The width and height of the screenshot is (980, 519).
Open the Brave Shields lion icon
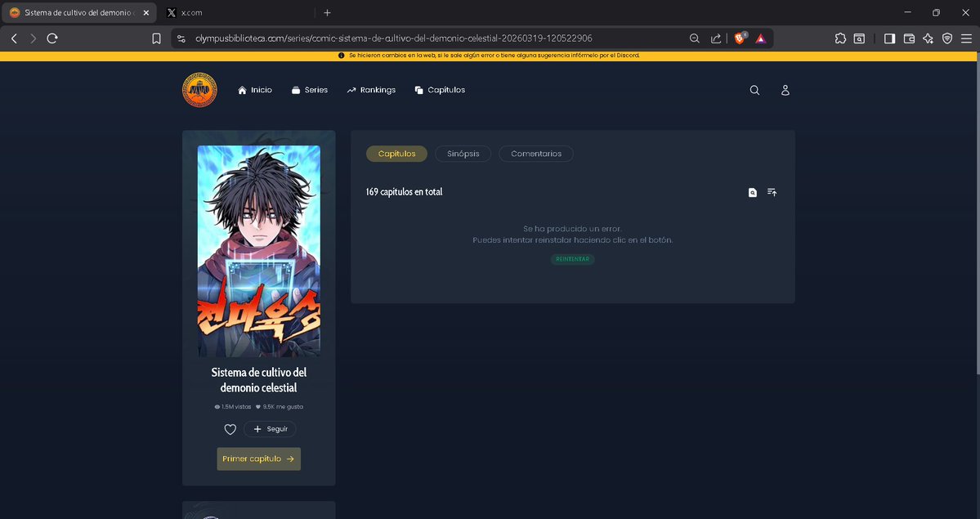point(741,38)
